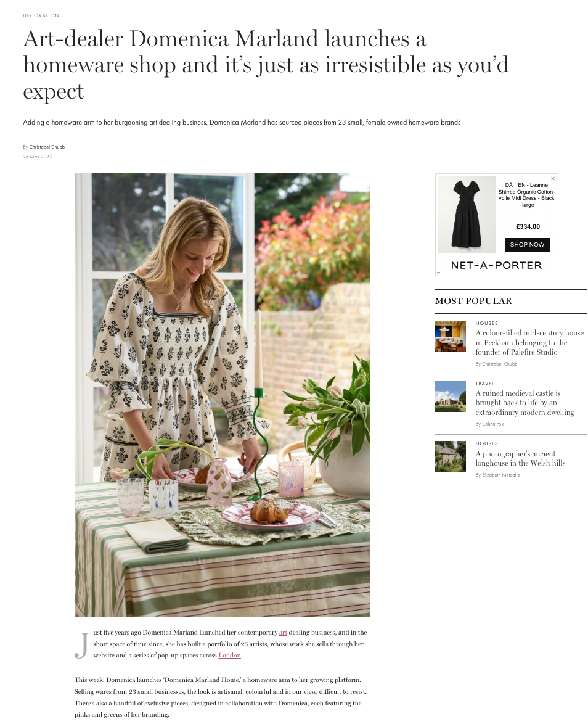Click the Leanne dress product title

coord(526,195)
